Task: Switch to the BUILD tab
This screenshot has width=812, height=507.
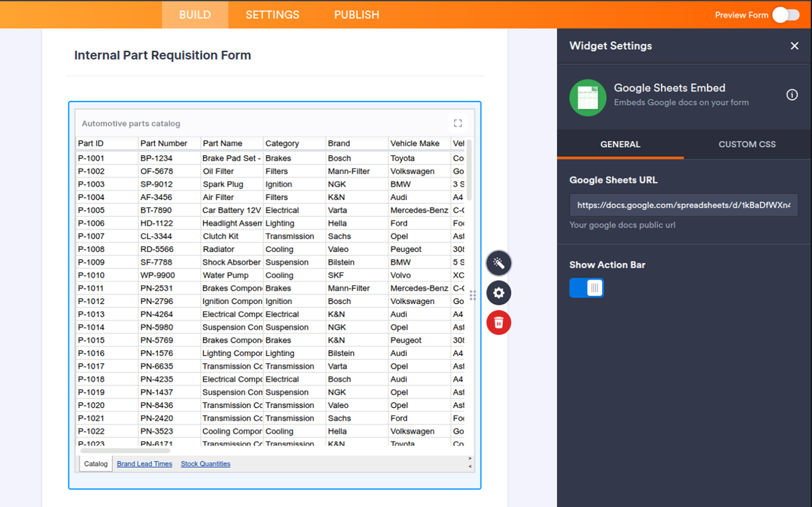Action: point(195,14)
